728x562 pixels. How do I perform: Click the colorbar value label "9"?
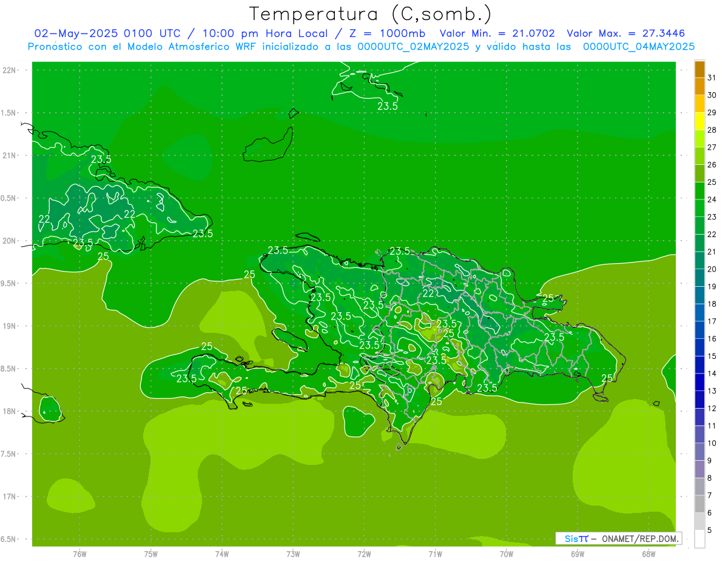(x=709, y=461)
